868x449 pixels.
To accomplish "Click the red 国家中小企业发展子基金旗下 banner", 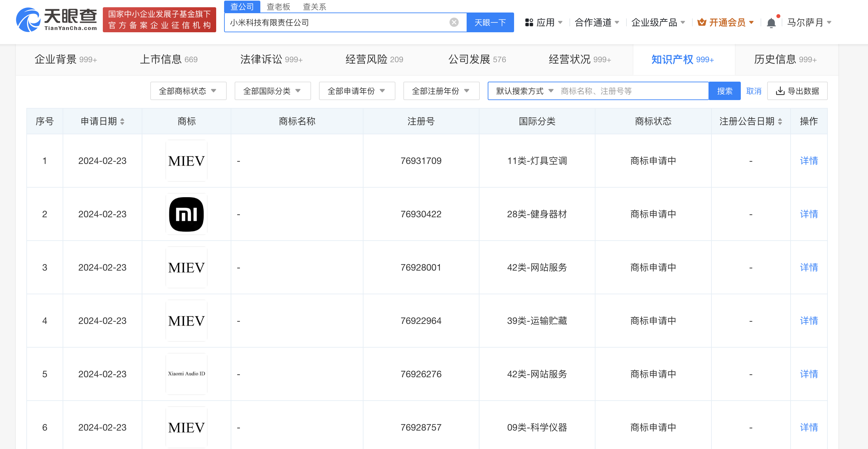I will [x=159, y=20].
